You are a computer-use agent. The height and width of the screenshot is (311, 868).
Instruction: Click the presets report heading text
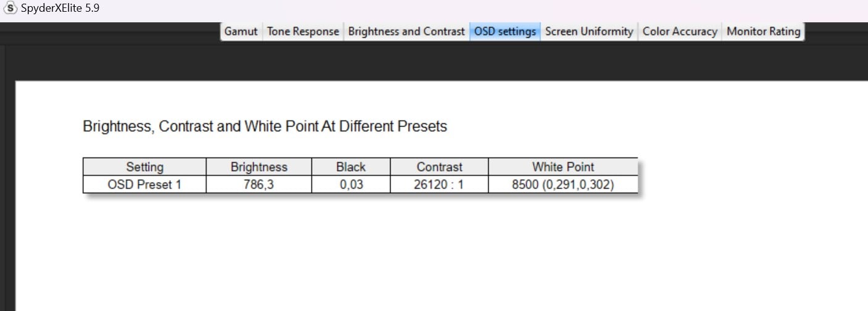(265, 127)
